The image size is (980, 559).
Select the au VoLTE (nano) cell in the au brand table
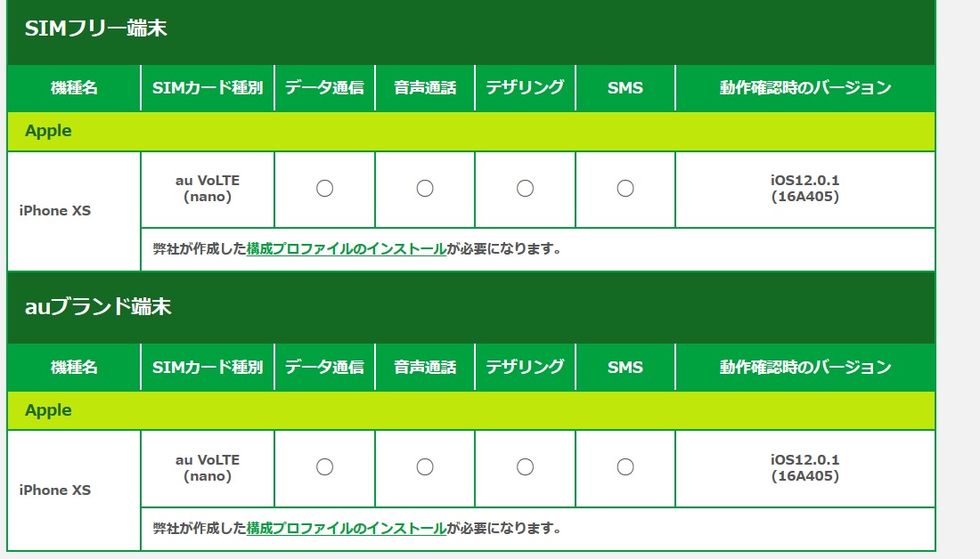[208, 468]
